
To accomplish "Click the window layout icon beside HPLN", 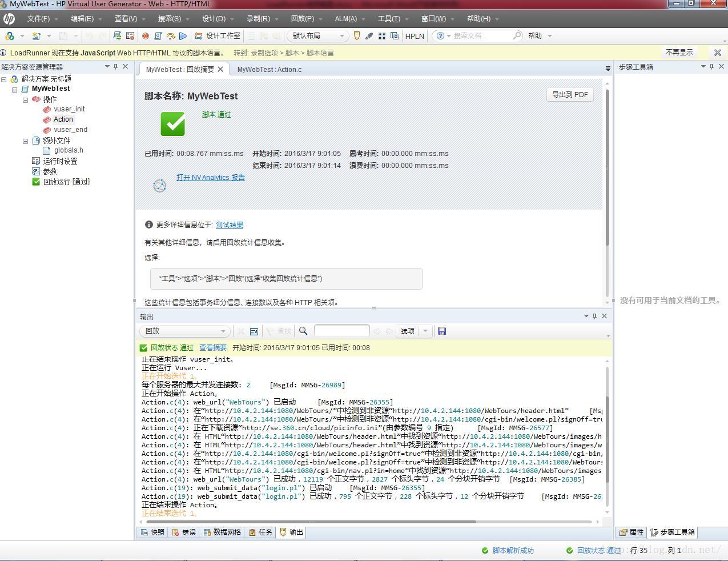I will (x=395, y=36).
